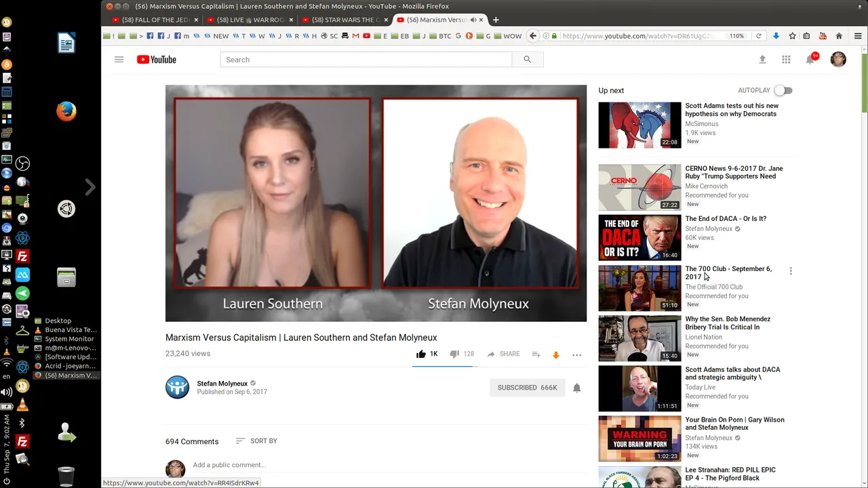Toggle the Subscribed 666K button
Screen dimensions: 868x488
pyautogui.click(x=528, y=388)
